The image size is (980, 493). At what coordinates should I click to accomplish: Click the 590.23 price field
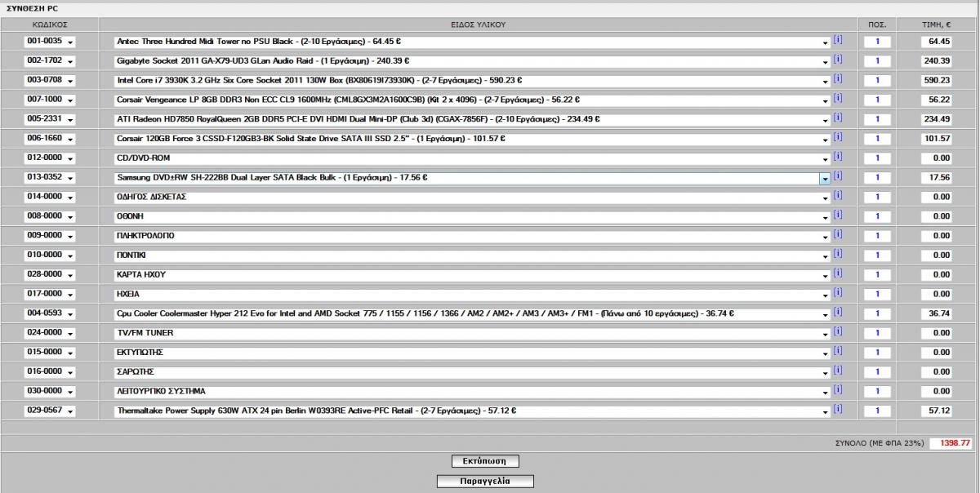tap(936, 80)
